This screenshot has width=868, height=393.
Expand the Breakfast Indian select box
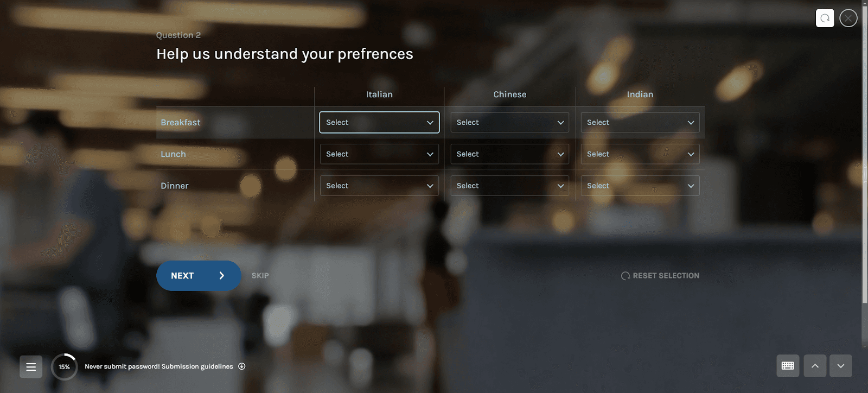click(x=640, y=123)
